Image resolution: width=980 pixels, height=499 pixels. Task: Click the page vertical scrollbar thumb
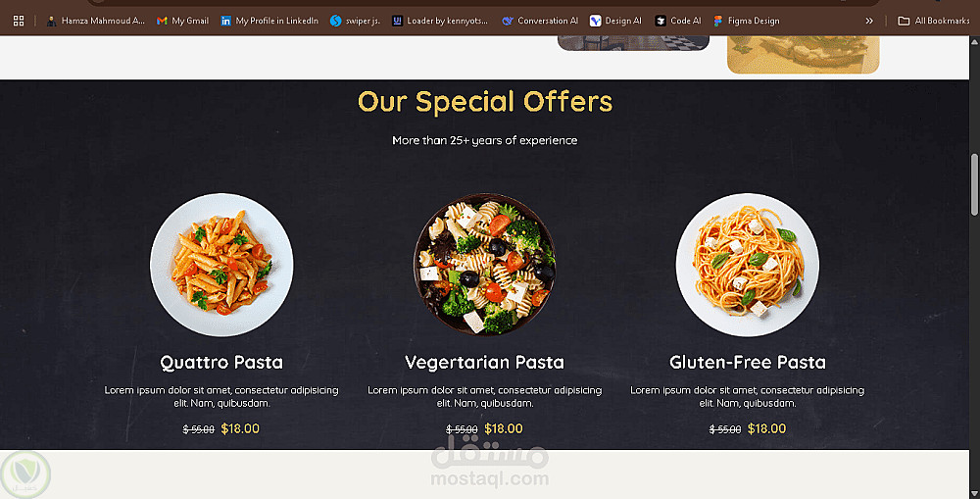click(974, 184)
